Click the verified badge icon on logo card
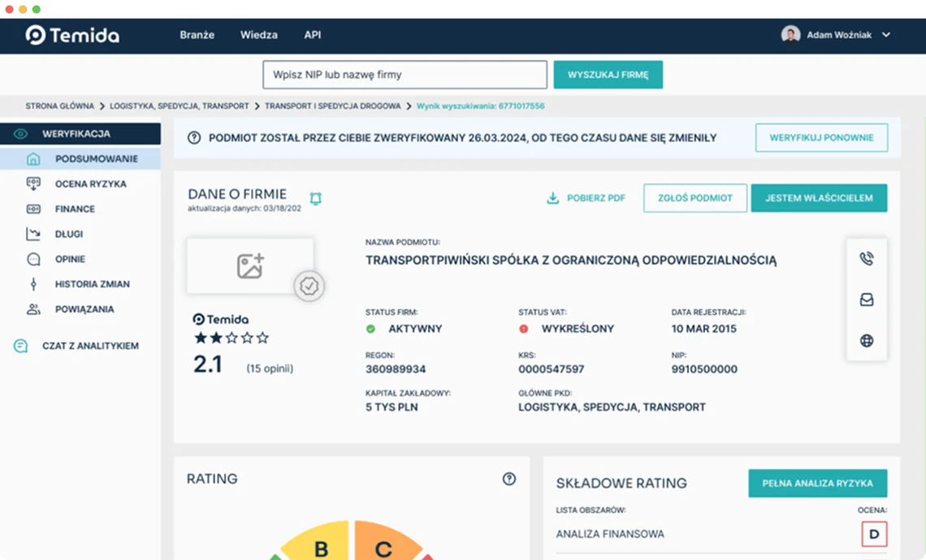The height and width of the screenshot is (560, 926). click(309, 286)
